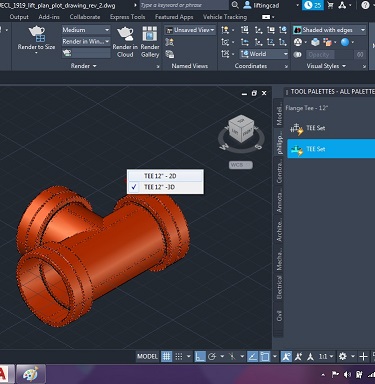Open the Output ribbon tab

pos(19,17)
